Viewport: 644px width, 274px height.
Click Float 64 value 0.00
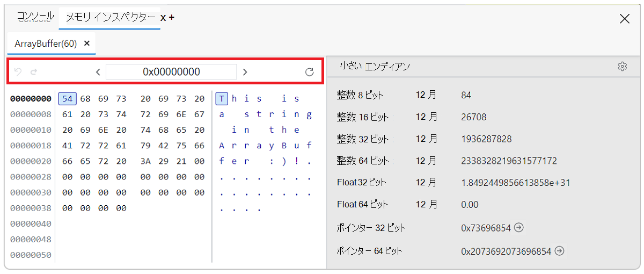pyautogui.click(x=470, y=205)
